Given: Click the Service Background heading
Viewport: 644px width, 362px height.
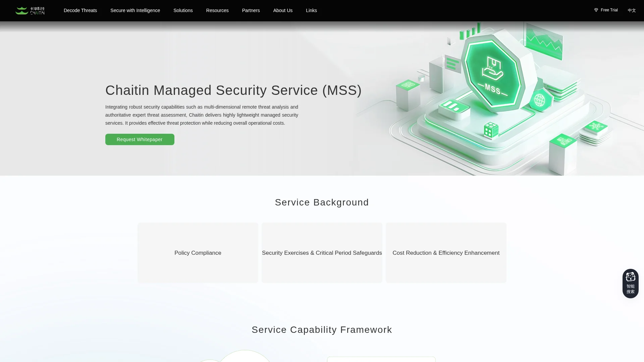Looking at the screenshot, I should [322, 202].
